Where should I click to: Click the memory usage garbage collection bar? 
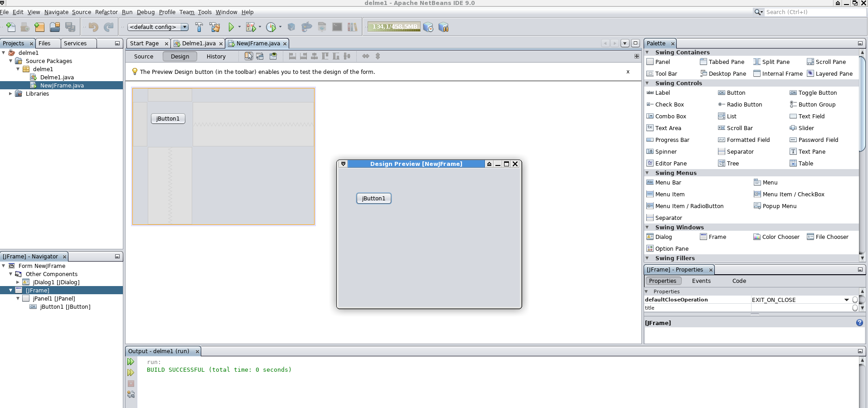coord(394,27)
